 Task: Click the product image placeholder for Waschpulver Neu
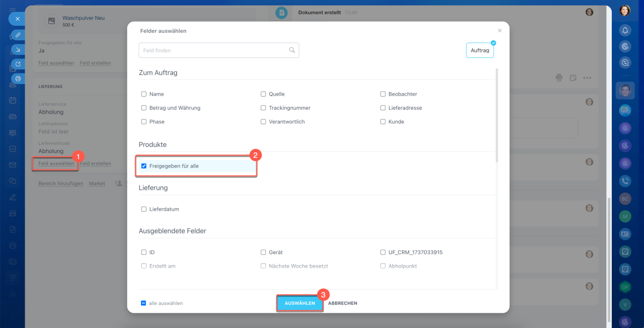51,21
